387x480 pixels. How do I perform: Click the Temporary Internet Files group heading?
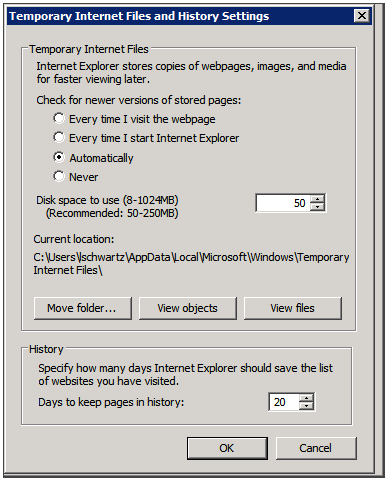click(89, 49)
